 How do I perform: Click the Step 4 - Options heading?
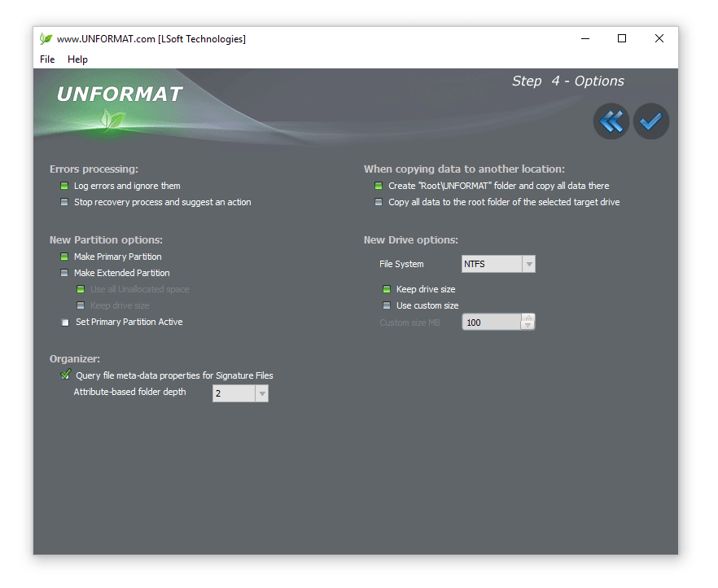pyautogui.click(x=568, y=81)
